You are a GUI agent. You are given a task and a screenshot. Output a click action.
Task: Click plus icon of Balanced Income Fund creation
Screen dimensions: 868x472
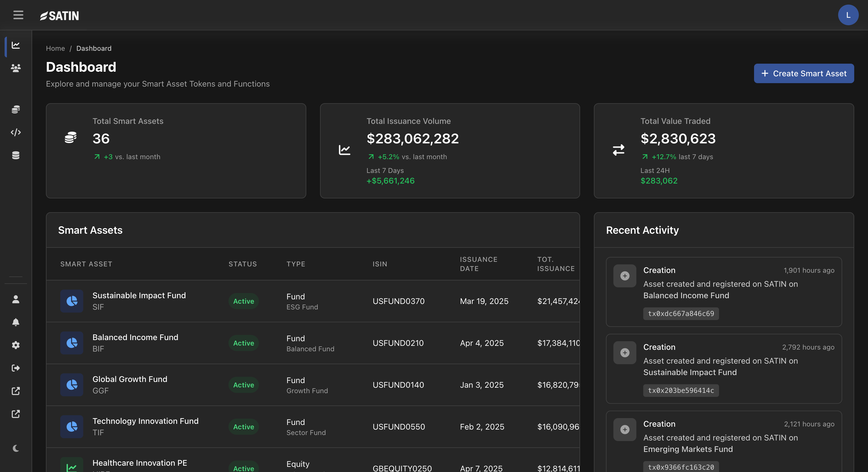click(625, 276)
